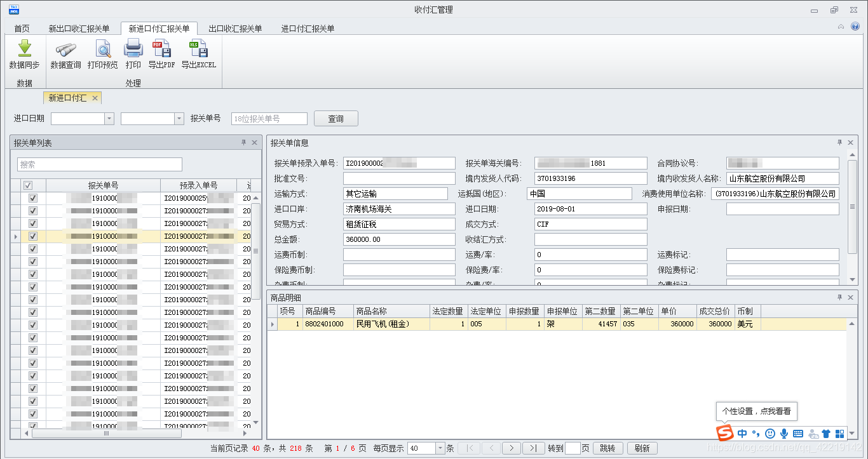Click the 报关单列表 horizontal scrollbar thumb
This screenshot has height=459, width=868.
click(106, 434)
